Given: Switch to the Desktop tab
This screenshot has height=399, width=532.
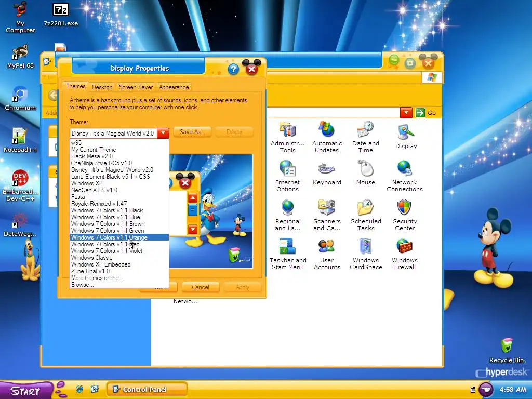Looking at the screenshot, I should [102, 87].
